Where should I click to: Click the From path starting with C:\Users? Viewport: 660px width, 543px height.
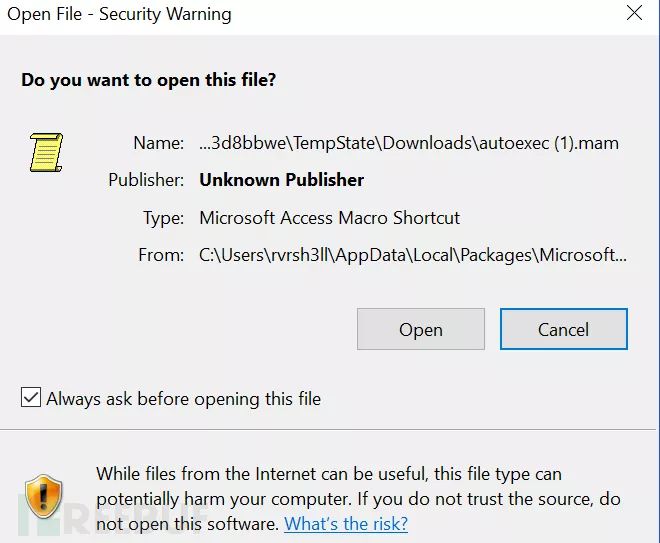(x=413, y=254)
